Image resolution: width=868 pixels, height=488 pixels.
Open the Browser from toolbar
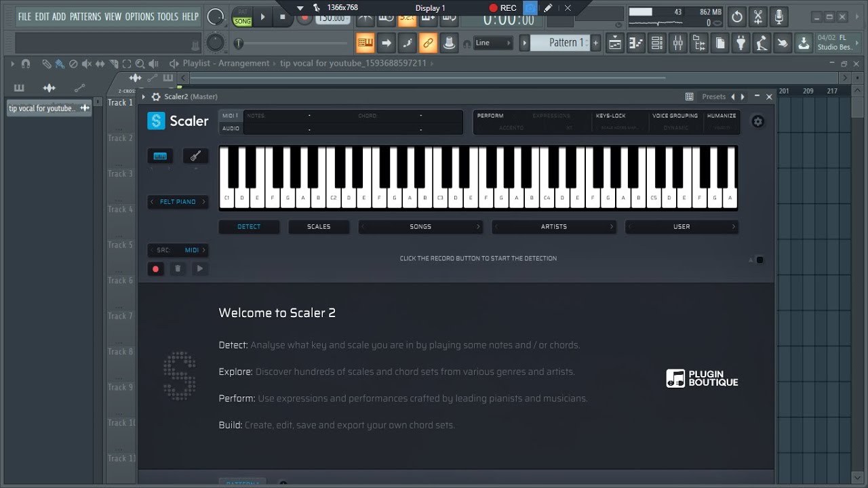tap(699, 43)
